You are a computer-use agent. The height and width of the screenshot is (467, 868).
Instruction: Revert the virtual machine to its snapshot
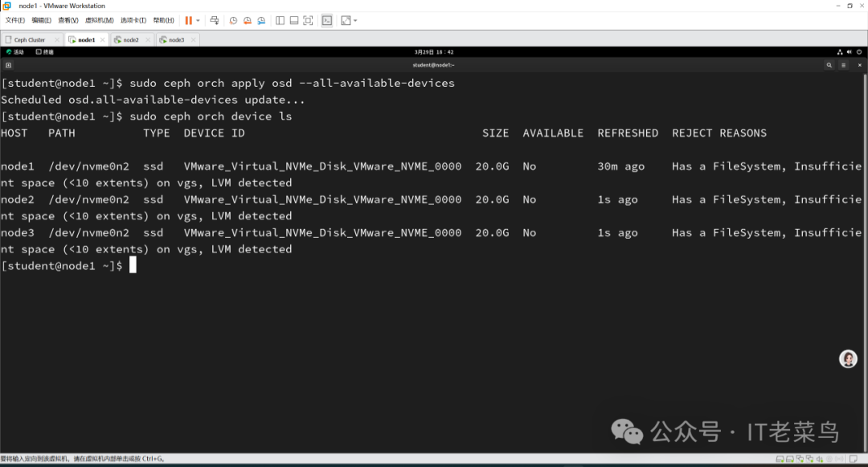[x=248, y=20]
